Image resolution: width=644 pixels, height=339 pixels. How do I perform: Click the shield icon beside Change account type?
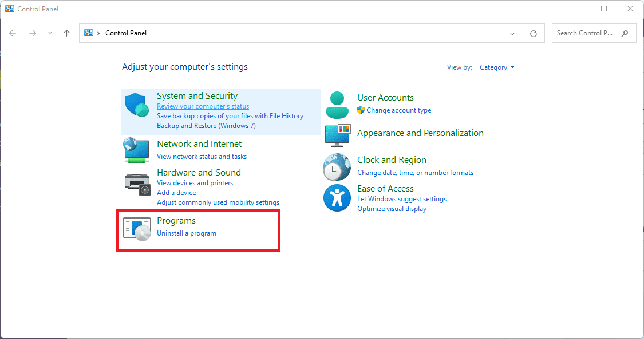click(361, 110)
